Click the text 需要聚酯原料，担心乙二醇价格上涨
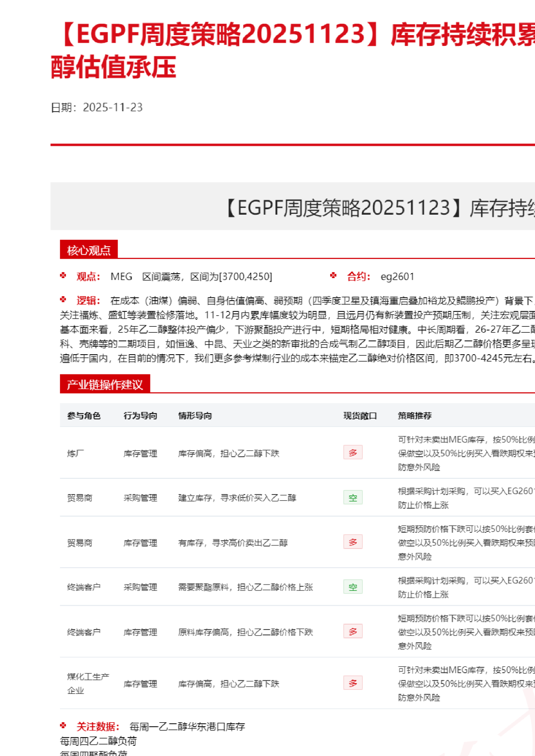Image resolution: width=535 pixels, height=756 pixels. click(245, 587)
